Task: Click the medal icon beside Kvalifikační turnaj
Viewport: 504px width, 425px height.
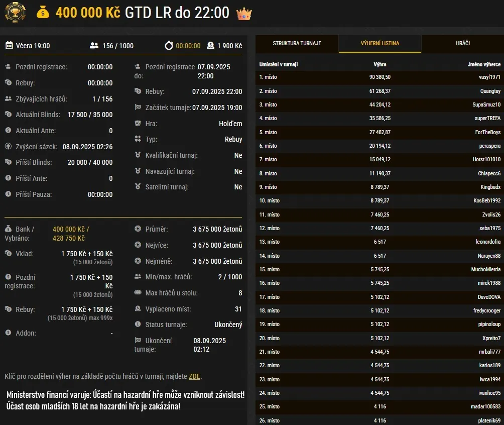Action: tap(138, 155)
